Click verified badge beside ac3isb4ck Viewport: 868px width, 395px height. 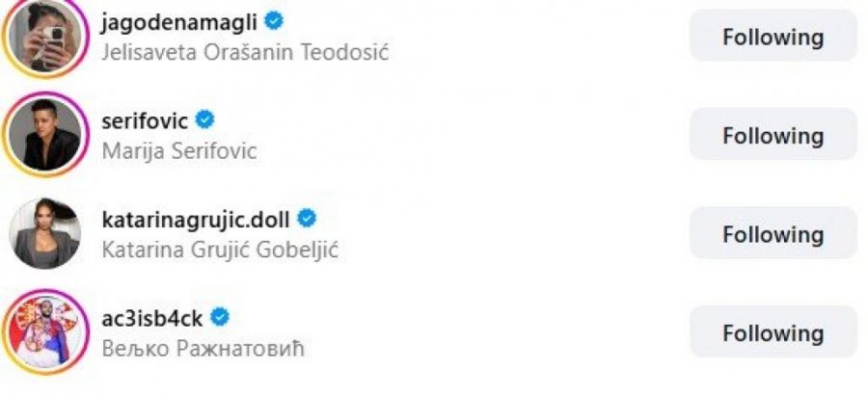220,317
